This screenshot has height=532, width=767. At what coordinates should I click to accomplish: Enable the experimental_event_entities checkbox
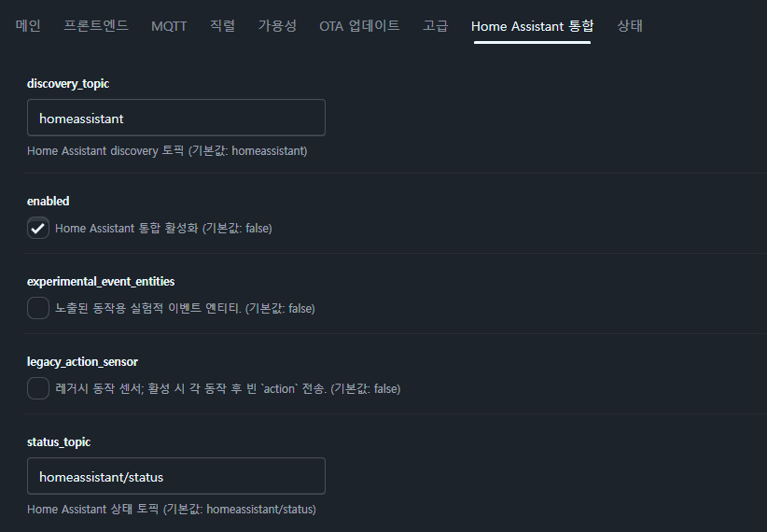click(38, 308)
